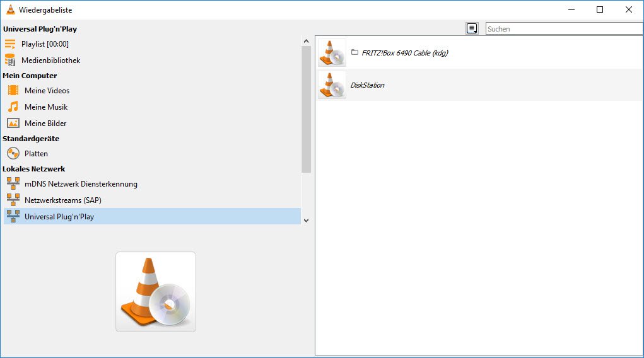Click the Meine Musik note icon
The width and height of the screenshot is (644, 358).
(x=13, y=107)
